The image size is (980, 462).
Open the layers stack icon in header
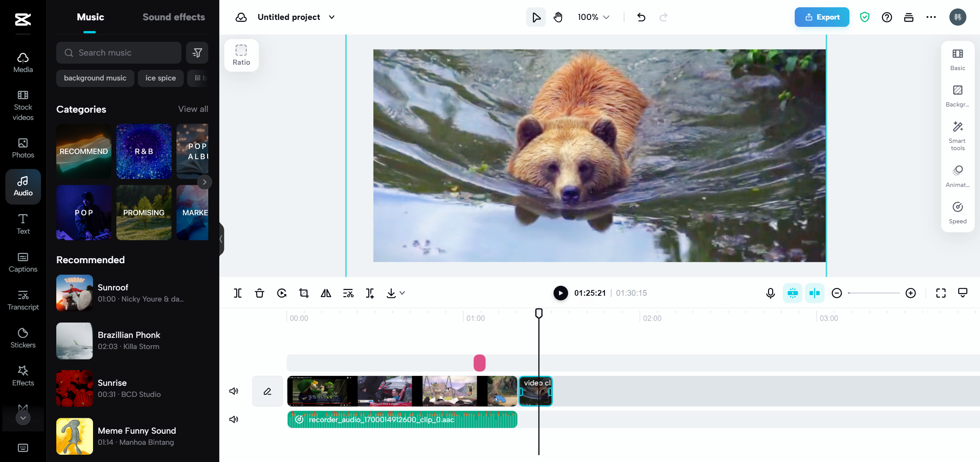(x=909, y=17)
